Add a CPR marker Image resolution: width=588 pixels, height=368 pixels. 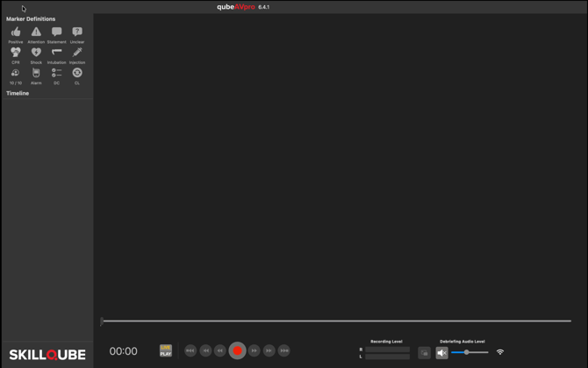pos(16,53)
